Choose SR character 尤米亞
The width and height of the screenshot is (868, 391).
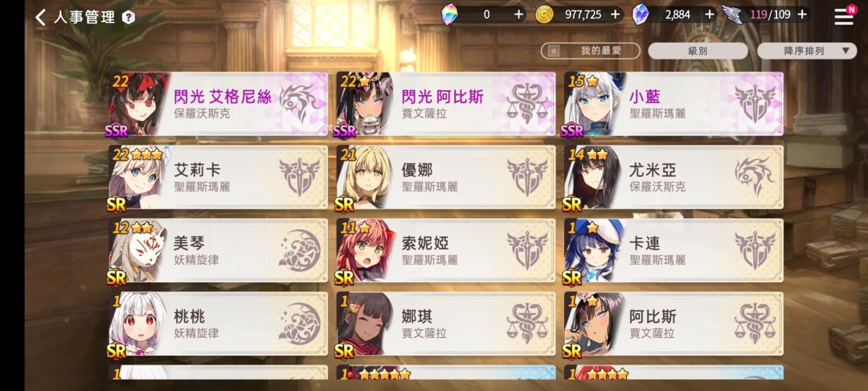click(674, 177)
